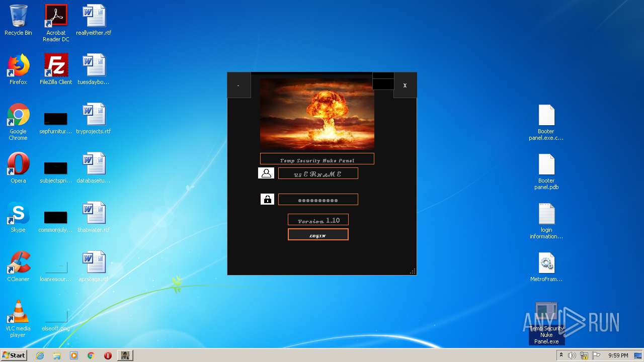The image size is (644, 362).
Task: Open Google Chrome desktop shortcut
Action: click(x=18, y=122)
